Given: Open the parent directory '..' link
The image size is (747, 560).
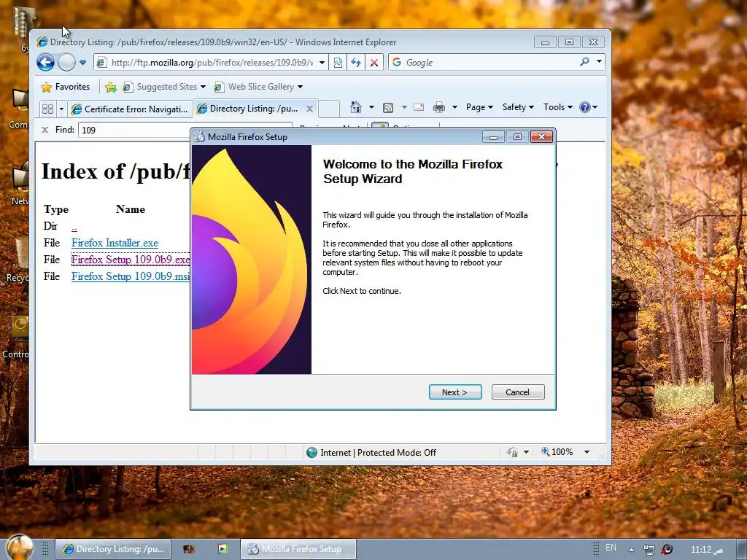Looking at the screenshot, I should pyautogui.click(x=74, y=226).
